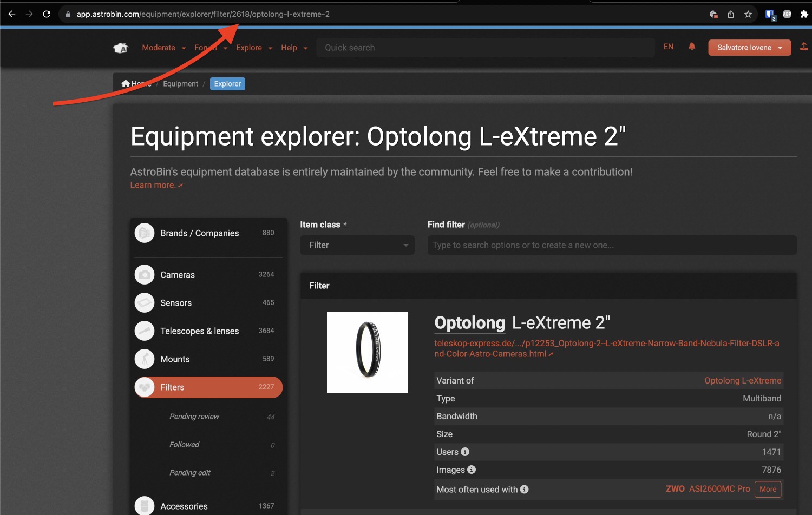This screenshot has width=812, height=515.
Task: Open the Optolong L-eXtreme variant link
Action: [x=743, y=380]
